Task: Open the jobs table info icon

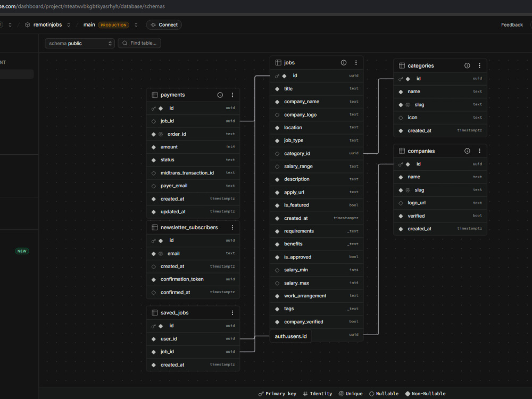Action: coord(343,62)
